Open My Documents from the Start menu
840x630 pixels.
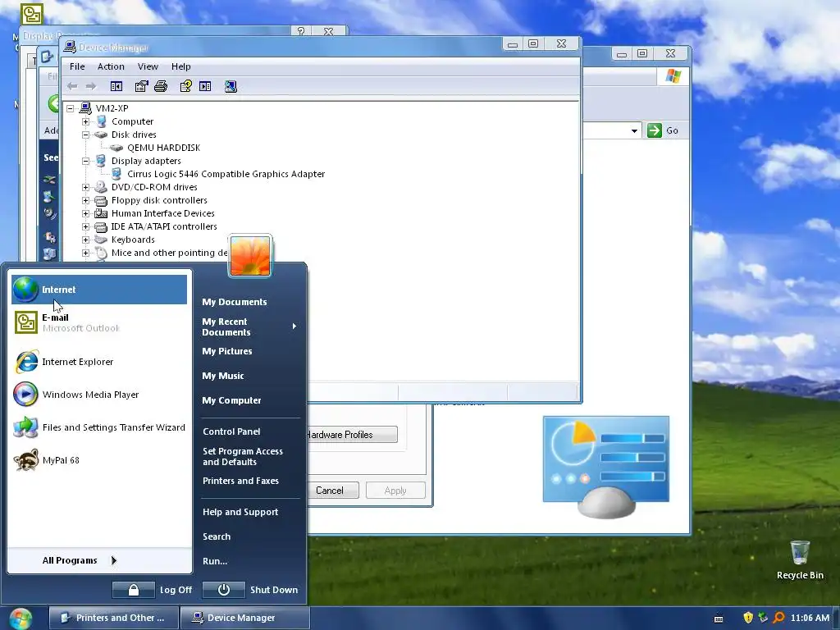pyautogui.click(x=234, y=302)
